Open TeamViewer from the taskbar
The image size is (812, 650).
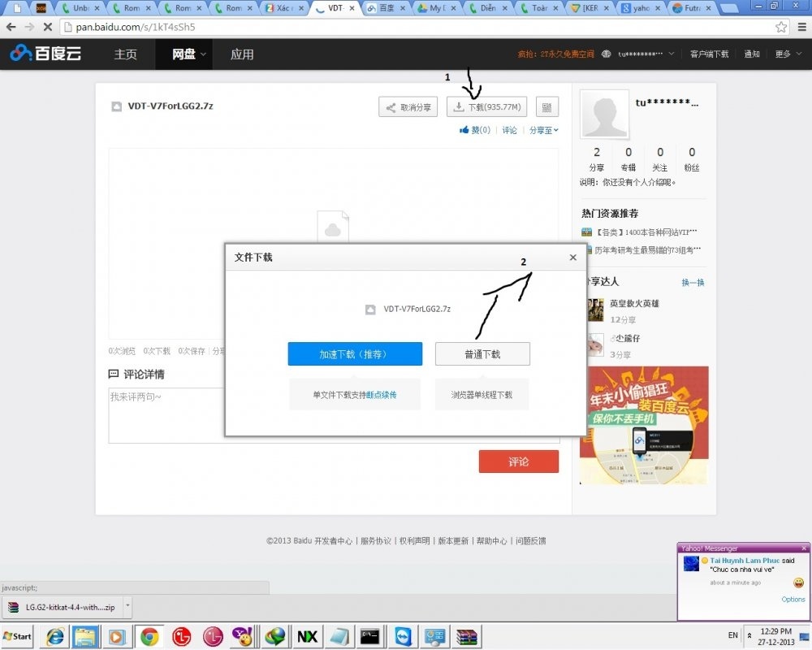[403, 636]
